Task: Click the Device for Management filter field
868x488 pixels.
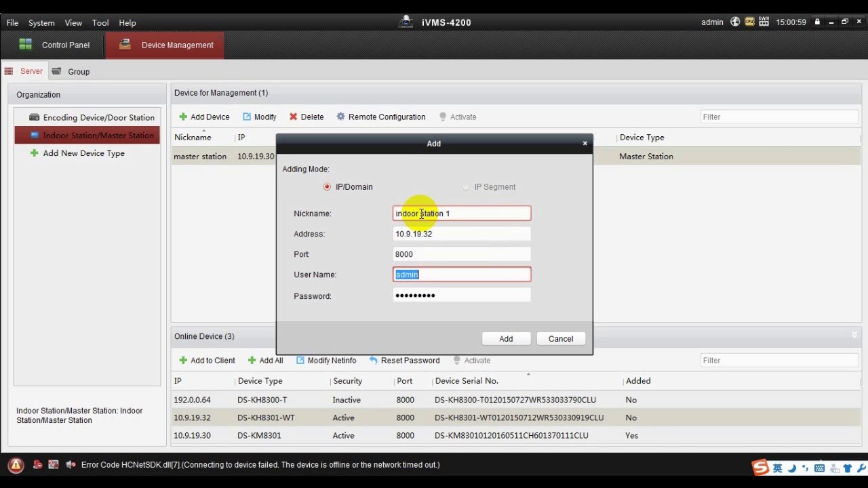Action: tap(779, 117)
